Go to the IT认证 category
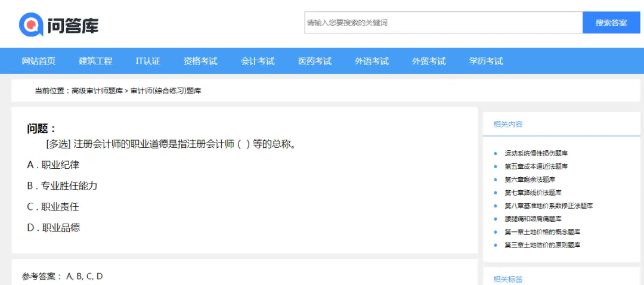644x285 pixels. point(148,61)
